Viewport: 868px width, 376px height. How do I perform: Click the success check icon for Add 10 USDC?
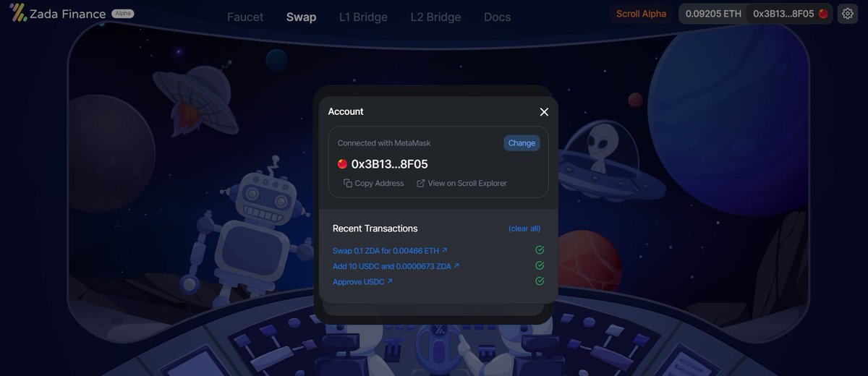point(540,265)
